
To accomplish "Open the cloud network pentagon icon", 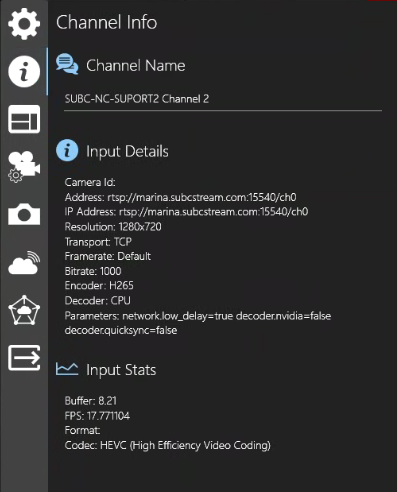I will click(24, 310).
